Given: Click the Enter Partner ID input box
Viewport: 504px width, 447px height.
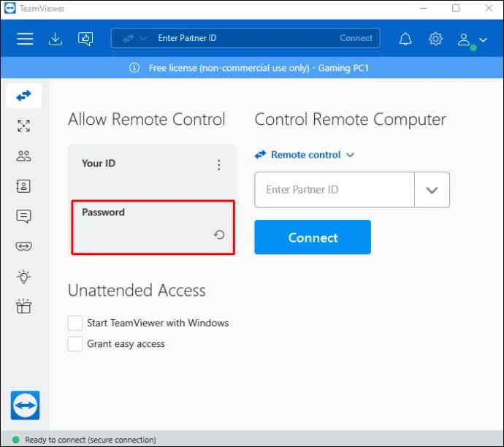Looking at the screenshot, I should [x=335, y=190].
